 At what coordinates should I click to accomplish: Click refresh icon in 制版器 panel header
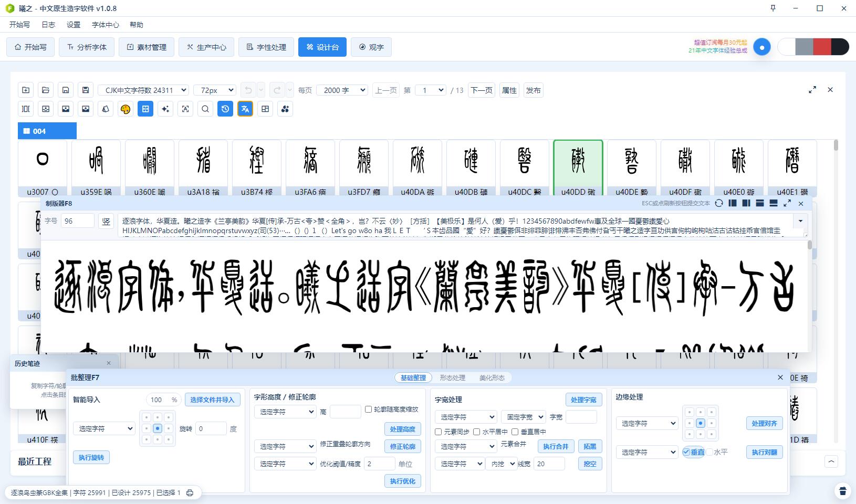click(x=719, y=203)
